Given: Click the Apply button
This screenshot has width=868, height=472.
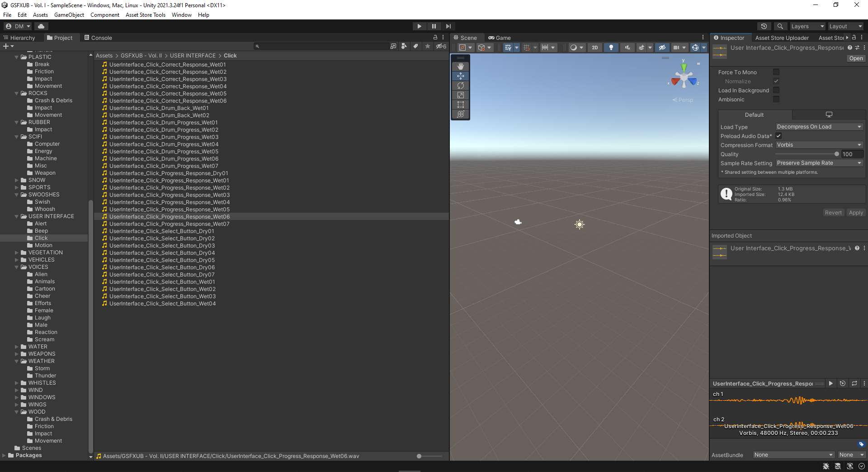Looking at the screenshot, I should pos(856,213).
